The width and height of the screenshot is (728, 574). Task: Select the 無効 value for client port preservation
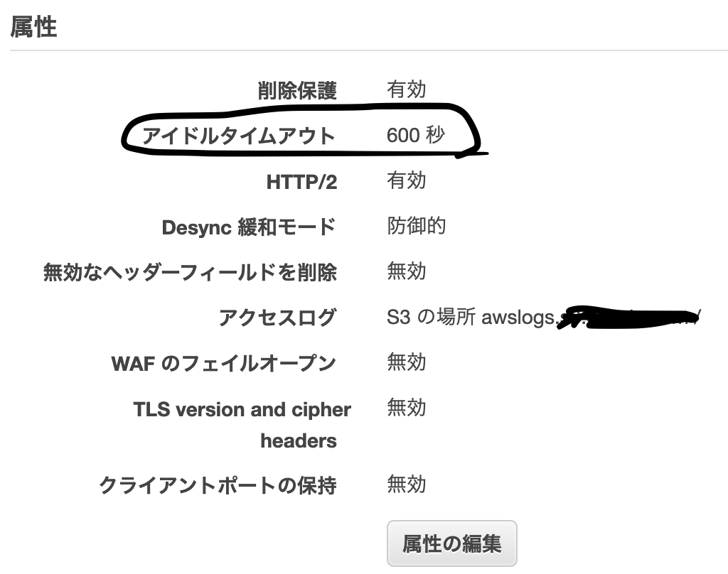[406, 484]
